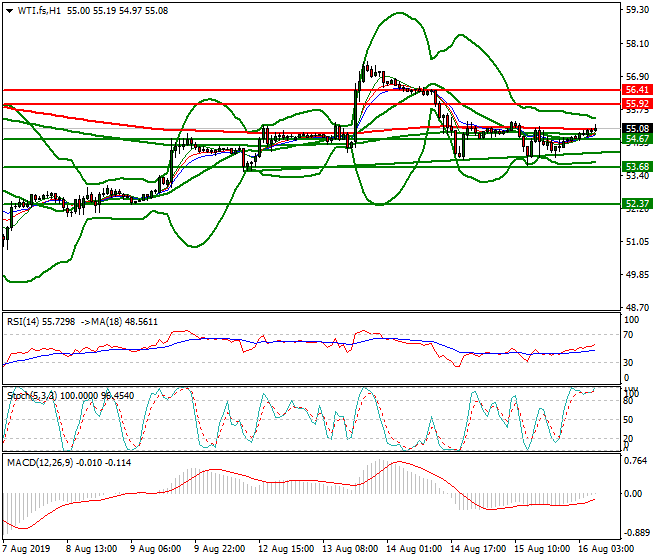Click the 7 Aug 2019 date label

pos(26,549)
